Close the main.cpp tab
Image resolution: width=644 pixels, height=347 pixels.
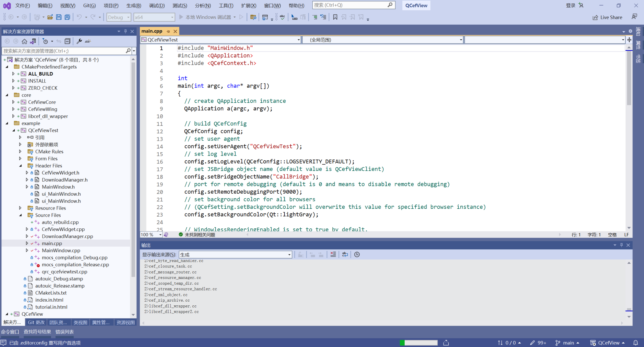[x=175, y=31]
